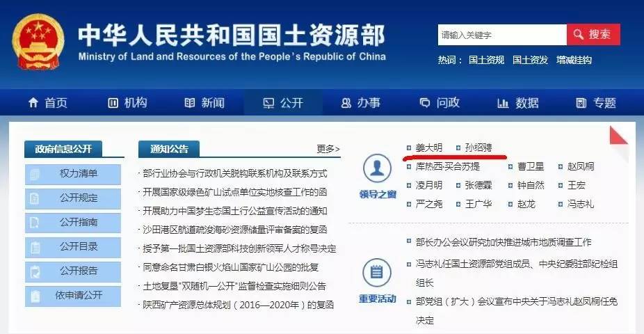Open notice about 陕西矿产资源总体规划
This screenshot has height=334, width=644.
click(239, 305)
